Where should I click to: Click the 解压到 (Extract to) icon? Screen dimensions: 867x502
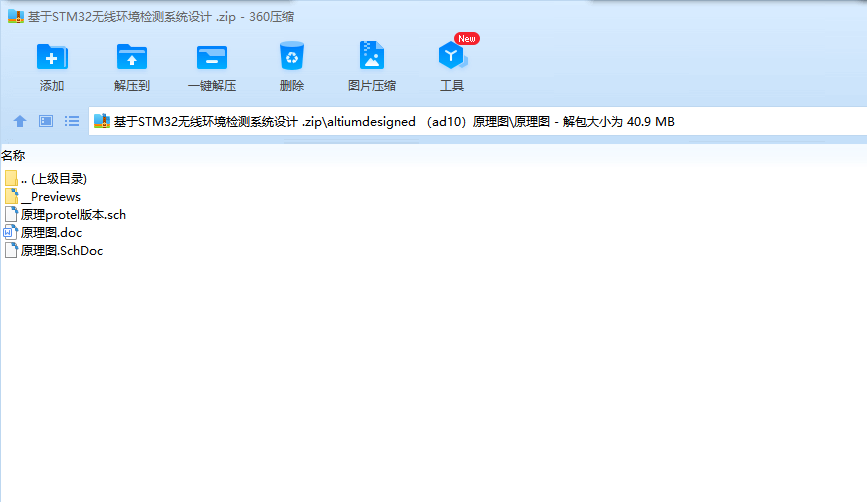(132, 57)
